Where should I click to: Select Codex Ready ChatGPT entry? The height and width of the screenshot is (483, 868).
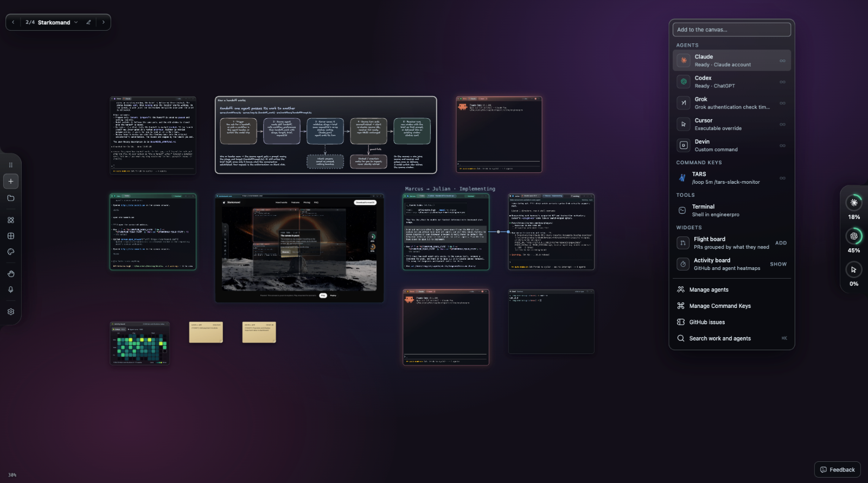click(x=732, y=82)
